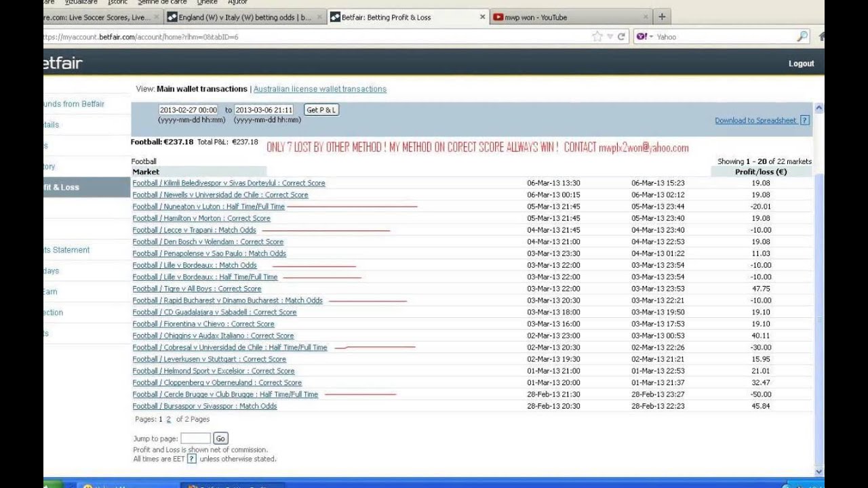Viewport: 868px width, 488px height.
Task: Click the Go button for page jump
Action: [220, 439]
